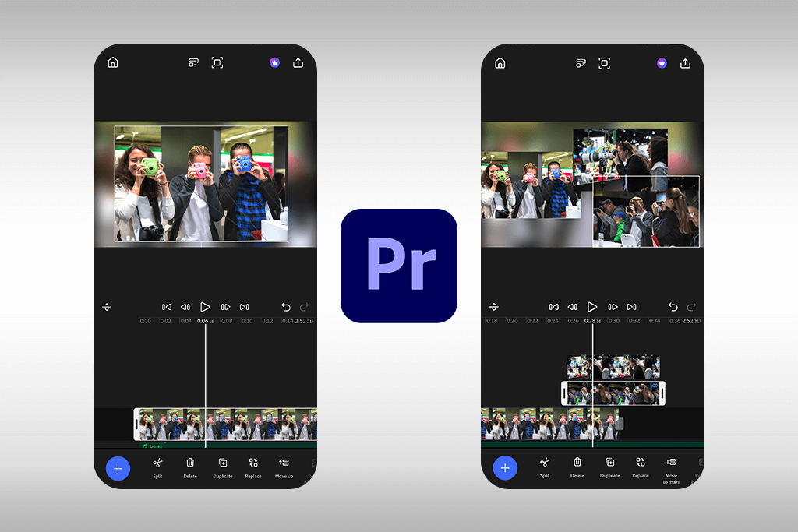Viewport: 798px width, 532px height.
Task: Step back one frame on right phone
Action: [573, 307]
